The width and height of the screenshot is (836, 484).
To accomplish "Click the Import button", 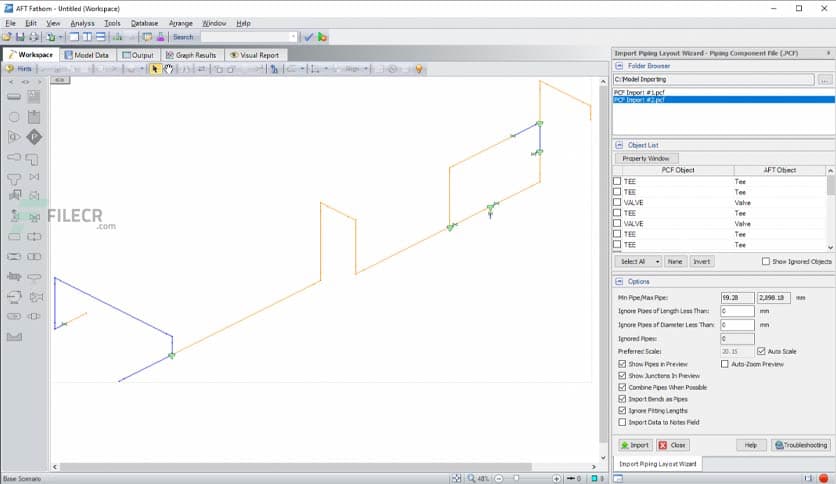I will (634, 445).
